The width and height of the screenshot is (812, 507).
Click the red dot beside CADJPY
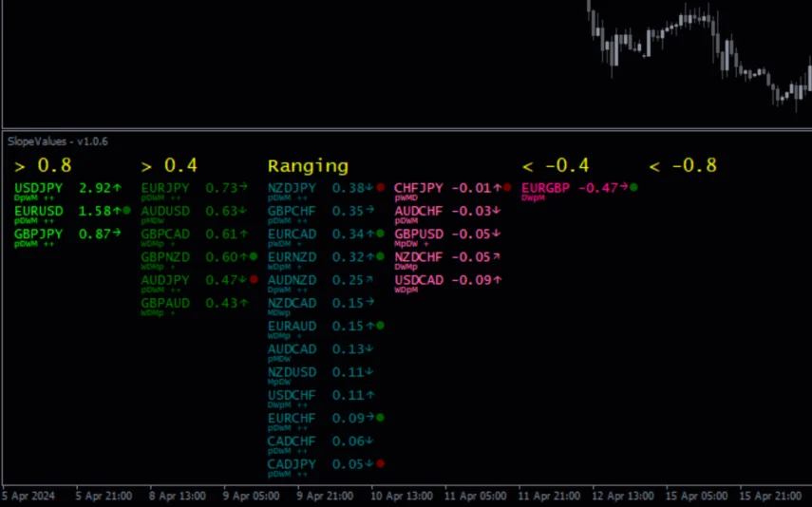click(x=380, y=463)
